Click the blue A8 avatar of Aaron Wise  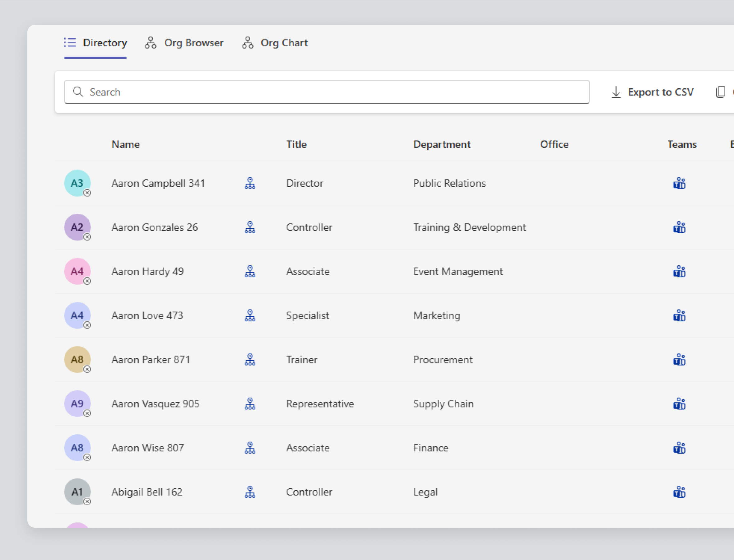[77, 448]
